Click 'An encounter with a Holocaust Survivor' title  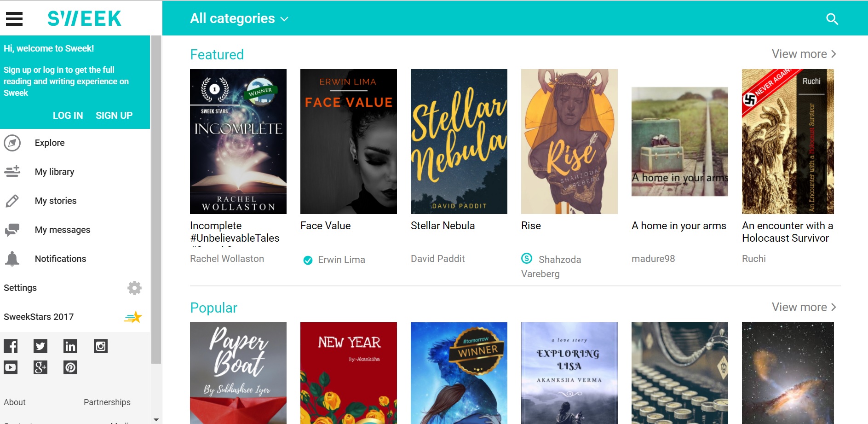[x=788, y=232]
